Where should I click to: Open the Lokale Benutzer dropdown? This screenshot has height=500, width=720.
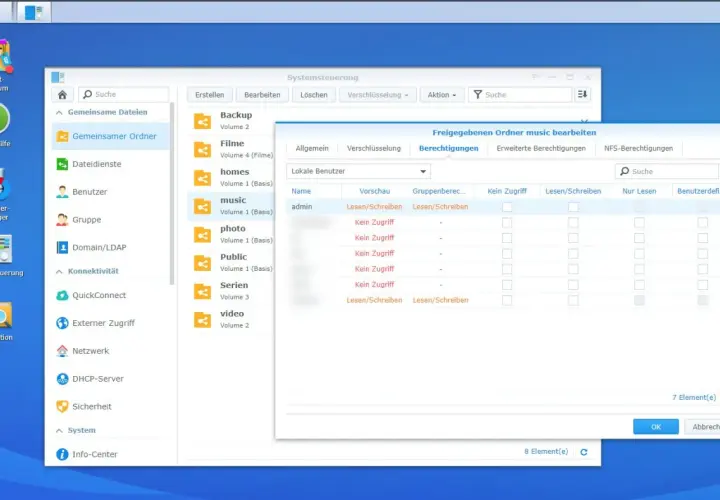[x=359, y=171]
